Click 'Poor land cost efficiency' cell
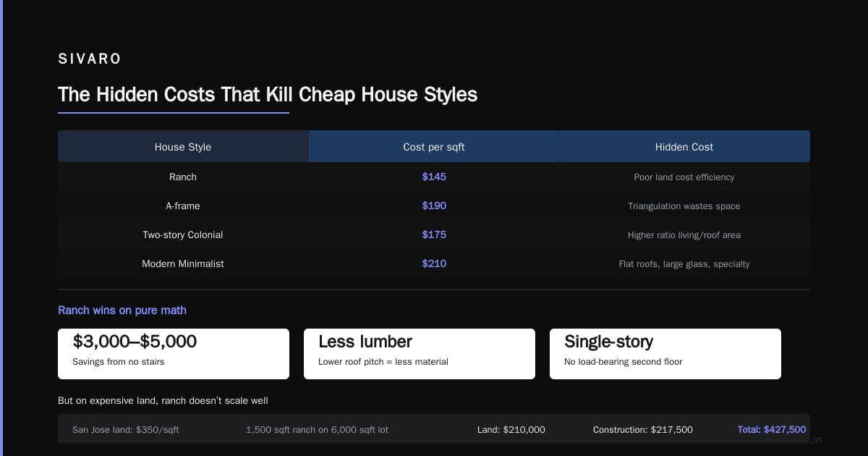The width and height of the screenshot is (868, 456). (x=684, y=177)
